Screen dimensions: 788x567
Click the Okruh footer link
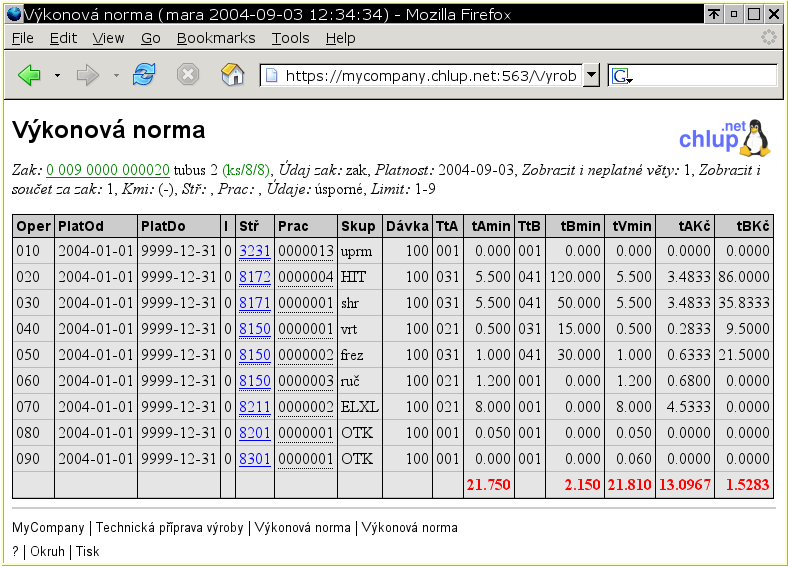tap(47, 551)
